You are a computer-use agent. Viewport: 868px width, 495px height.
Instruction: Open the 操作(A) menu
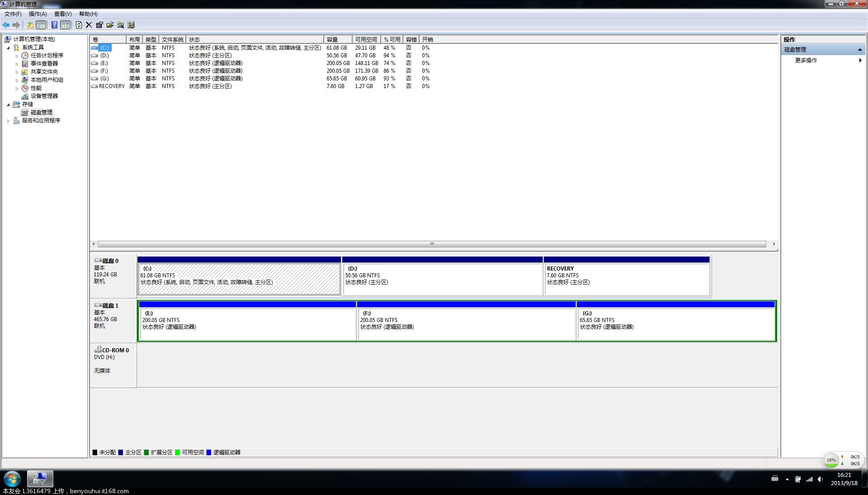point(38,14)
